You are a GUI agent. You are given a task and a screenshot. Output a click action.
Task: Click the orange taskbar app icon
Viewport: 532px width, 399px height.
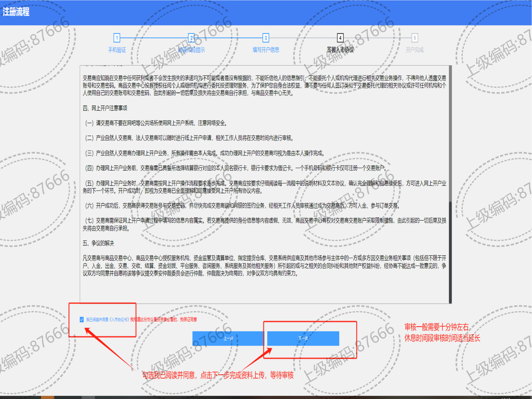47,397
